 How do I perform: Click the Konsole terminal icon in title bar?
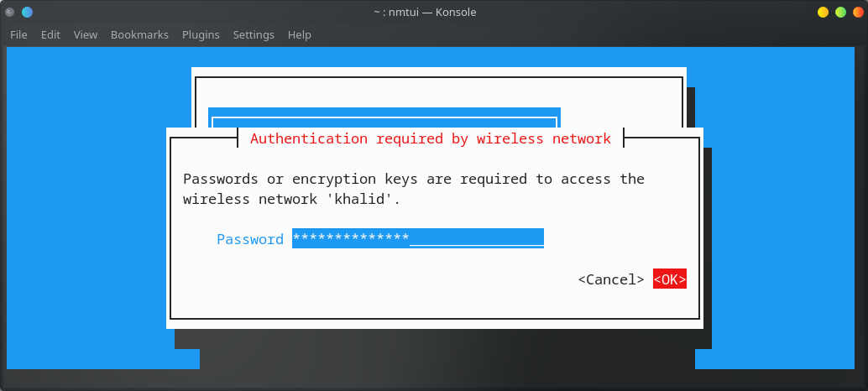tap(10, 13)
